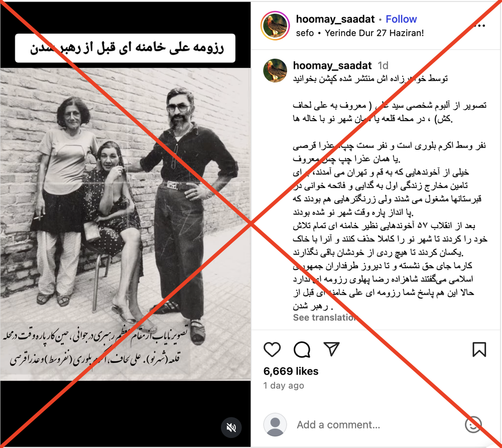502x448 pixels.
Task: Click the caption author avatar
Action: click(275, 70)
